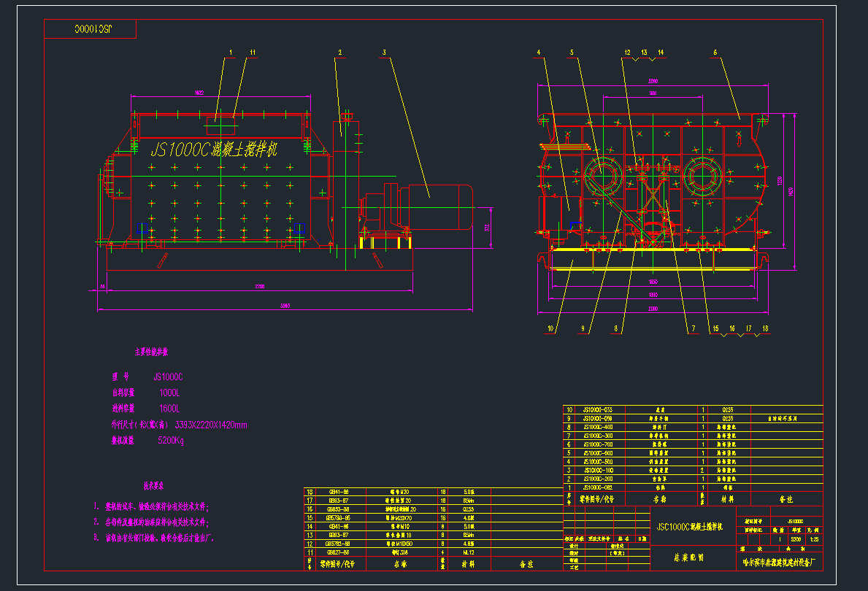The height and width of the screenshot is (591, 868).
Task: Click the 总装配图 drawing-type label in title block
Action: (690, 557)
